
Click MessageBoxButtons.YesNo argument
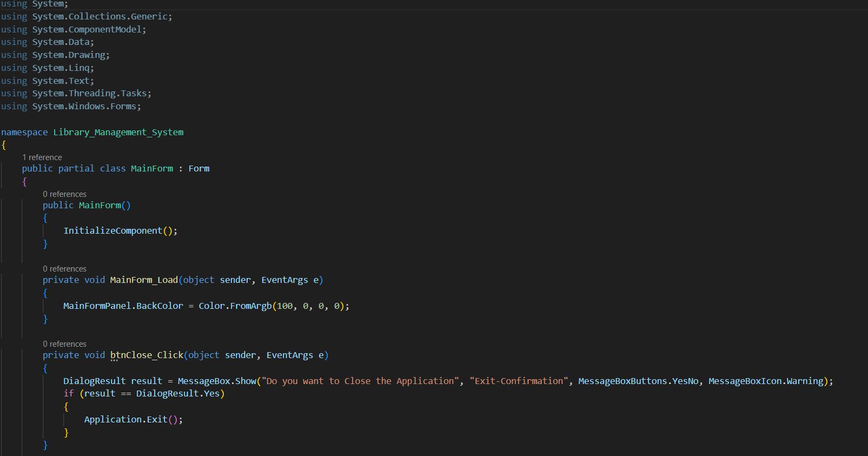[x=638, y=381]
